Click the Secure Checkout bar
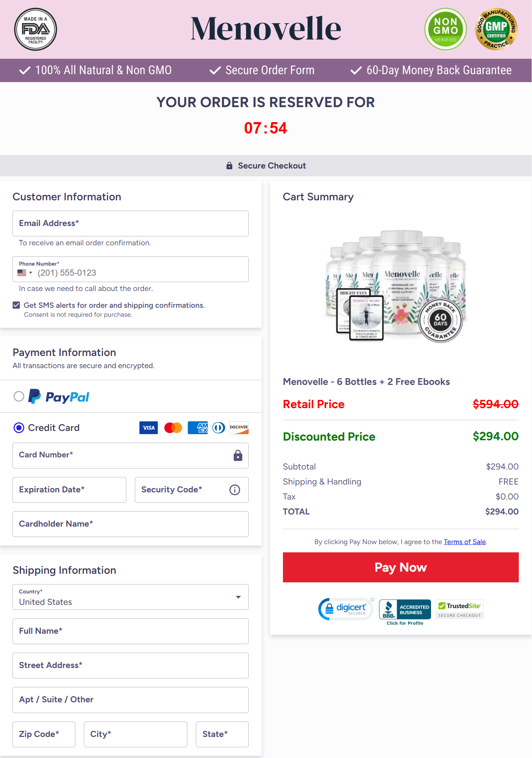 point(266,165)
